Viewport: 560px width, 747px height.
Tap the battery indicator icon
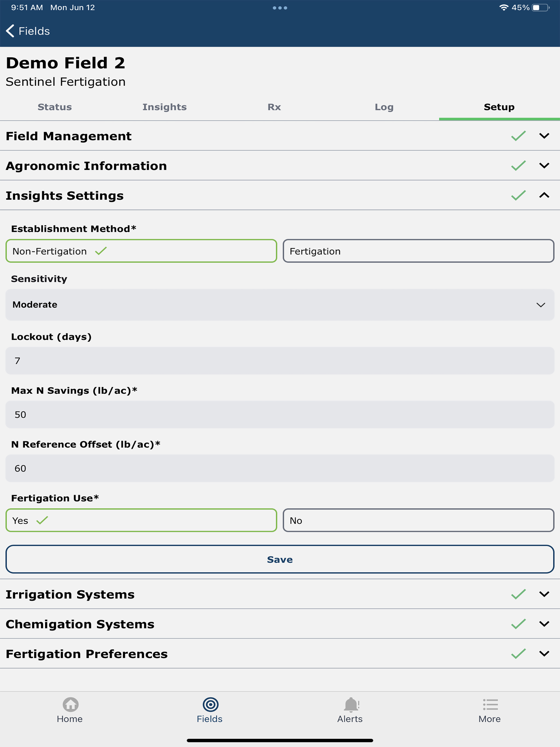click(x=541, y=7)
